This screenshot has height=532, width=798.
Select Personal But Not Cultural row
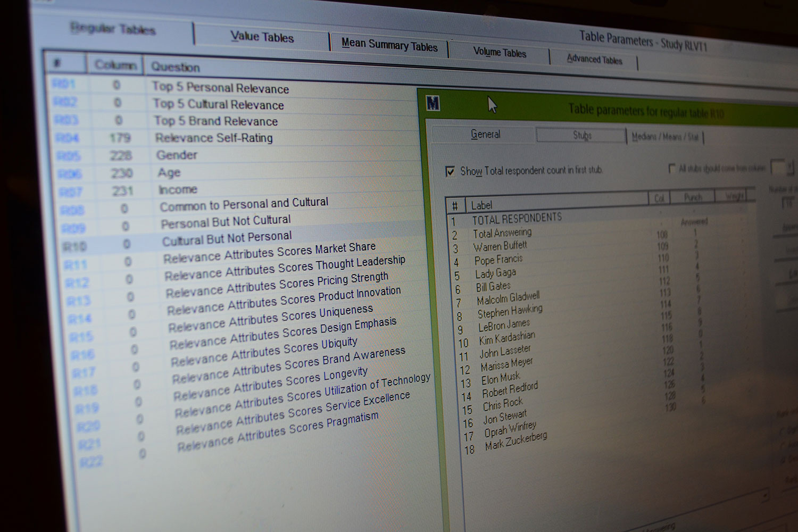(226, 221)
